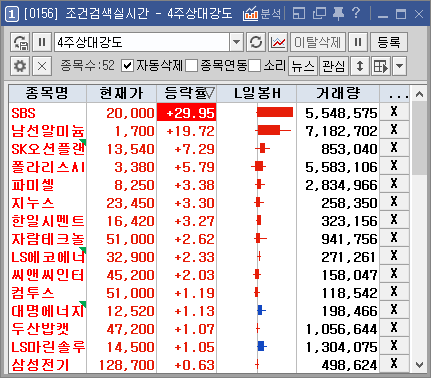Click the duplicate window icon in title bar
The height and width of the screenshot is (378, 431).
319,14
